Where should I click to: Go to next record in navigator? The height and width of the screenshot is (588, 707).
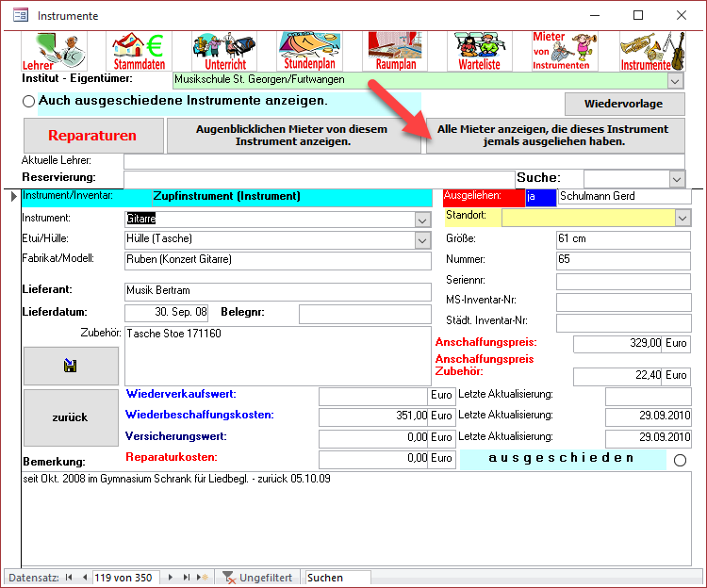click(171, 578)
